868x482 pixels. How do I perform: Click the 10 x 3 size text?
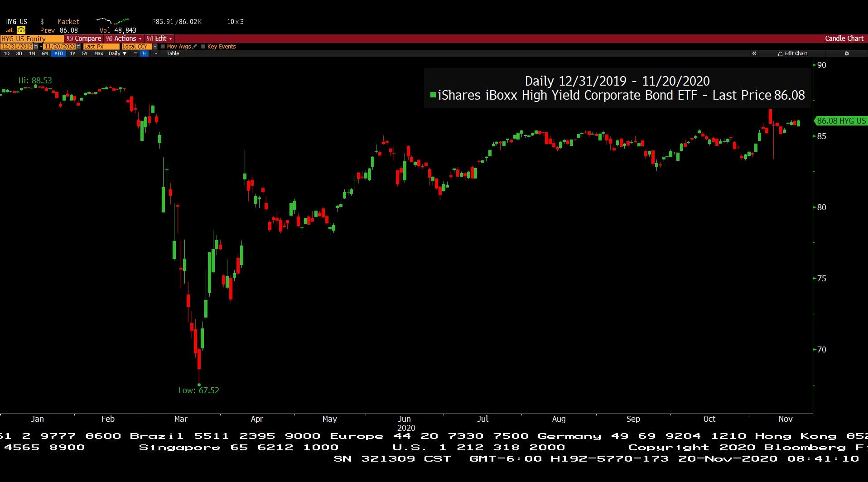(x=235, y=21)
